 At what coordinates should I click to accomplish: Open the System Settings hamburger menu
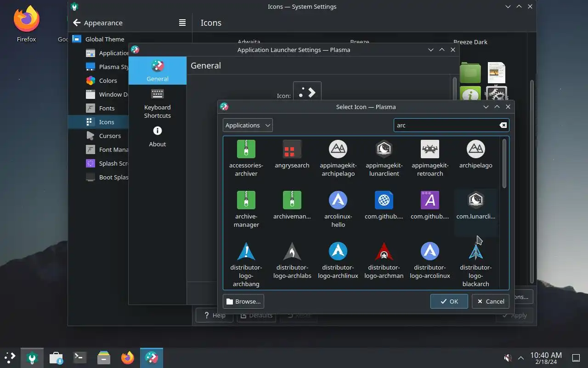click(x=182, y=23)
